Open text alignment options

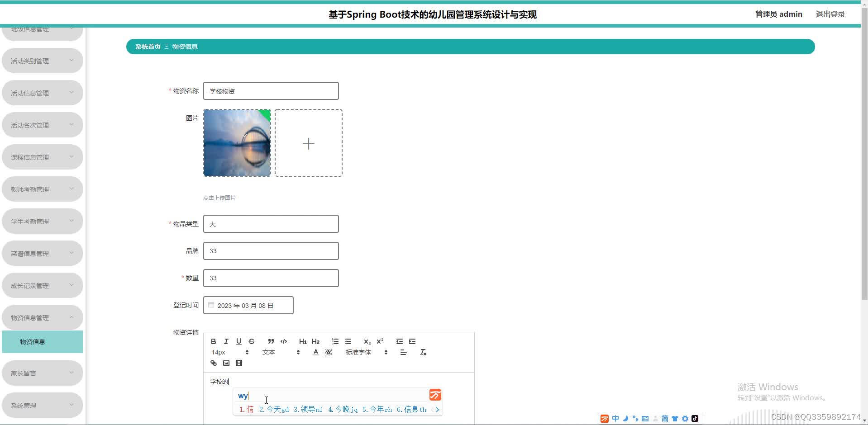[x=403, y=352]
